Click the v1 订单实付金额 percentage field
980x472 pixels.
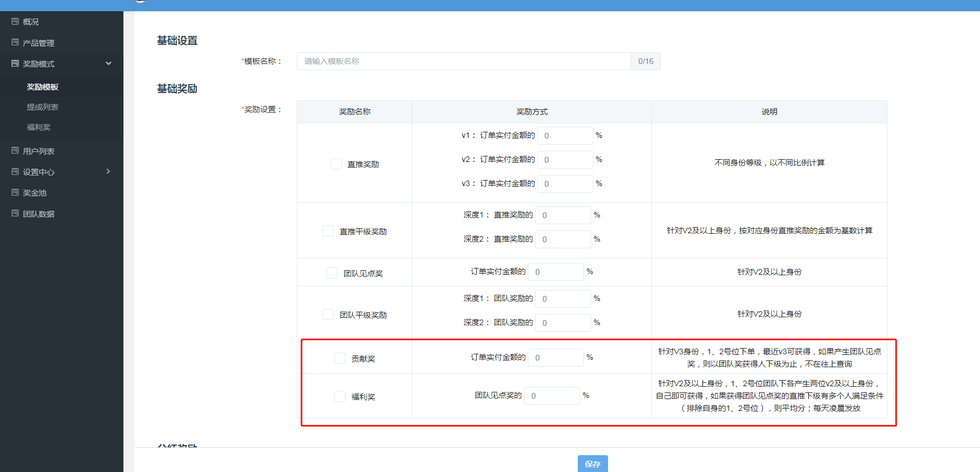pyautogui.click(x=565, y=136)
